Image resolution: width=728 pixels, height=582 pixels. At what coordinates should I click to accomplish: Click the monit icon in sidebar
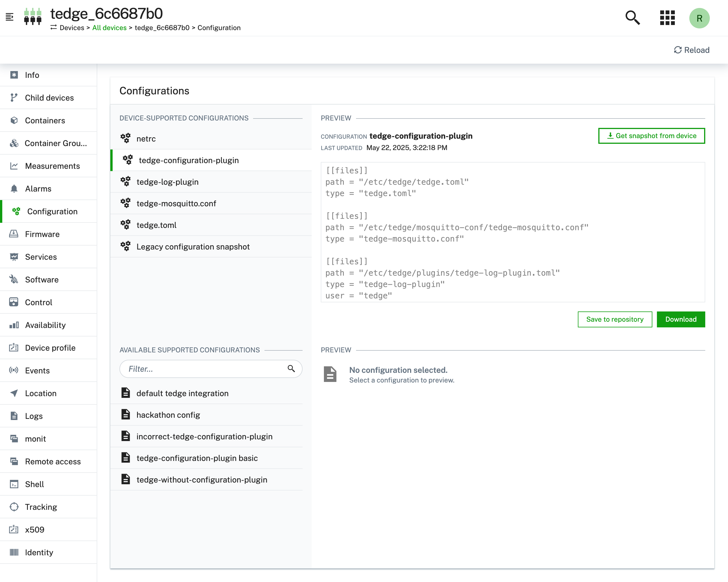pos(14,438)
